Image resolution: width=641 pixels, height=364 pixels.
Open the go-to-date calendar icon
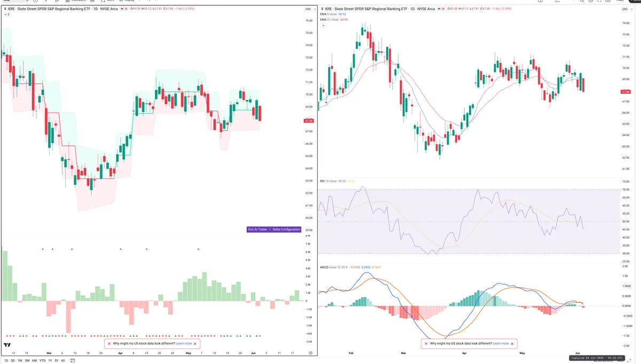73,361
